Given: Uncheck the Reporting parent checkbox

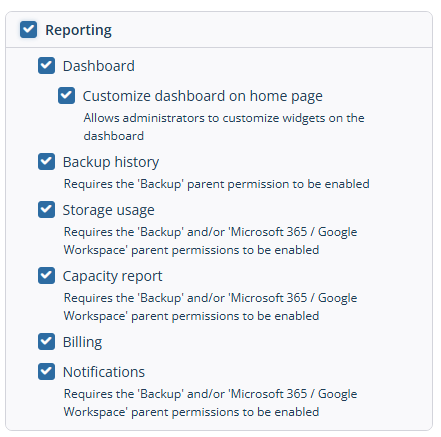Looking at the screenshot, I should (29, 30).
